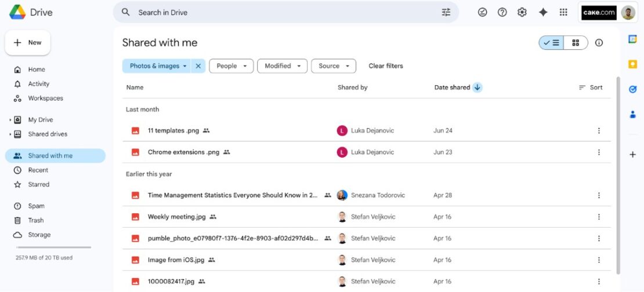
Task: More actions for Weekly meeting.jpg
Action: pyautogui.click(x=599, y=217)
